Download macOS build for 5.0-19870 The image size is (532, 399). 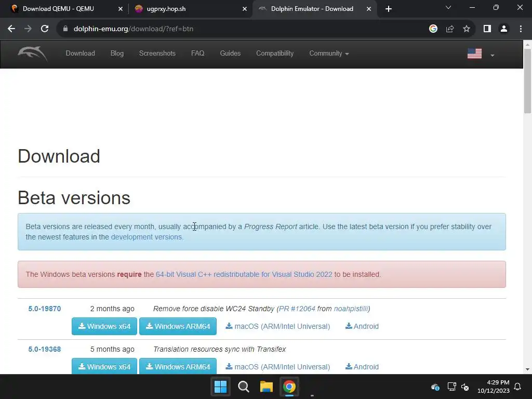277,326
